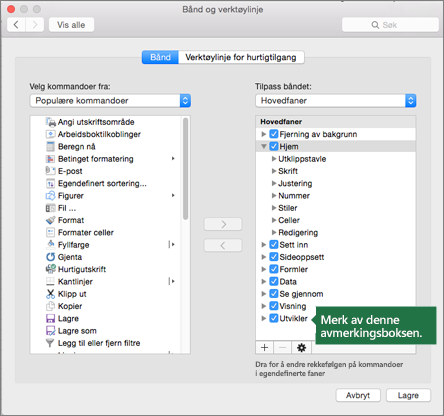Click the Søk search field
Viewport: 444px width, 416px height.
390,25
